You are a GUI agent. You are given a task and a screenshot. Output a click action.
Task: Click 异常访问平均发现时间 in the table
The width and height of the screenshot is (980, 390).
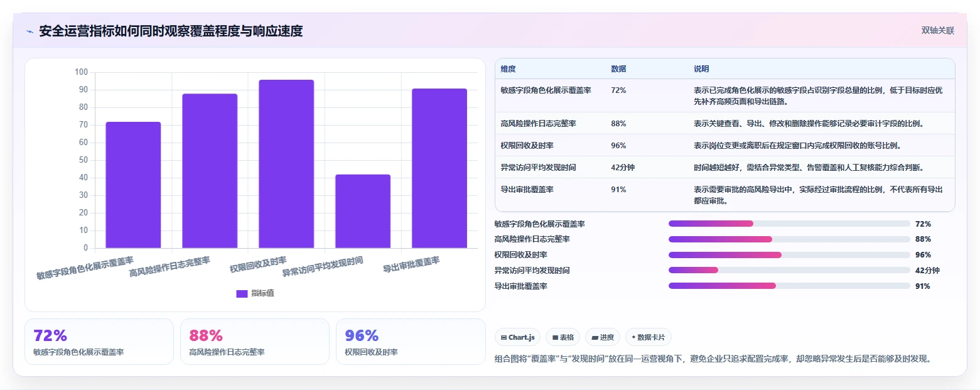[539, 168]
